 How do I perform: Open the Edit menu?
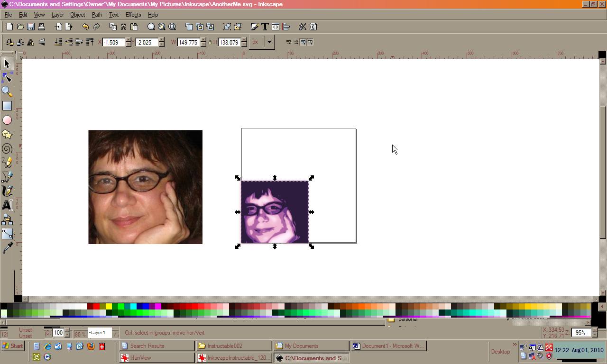tap(23, 15)
